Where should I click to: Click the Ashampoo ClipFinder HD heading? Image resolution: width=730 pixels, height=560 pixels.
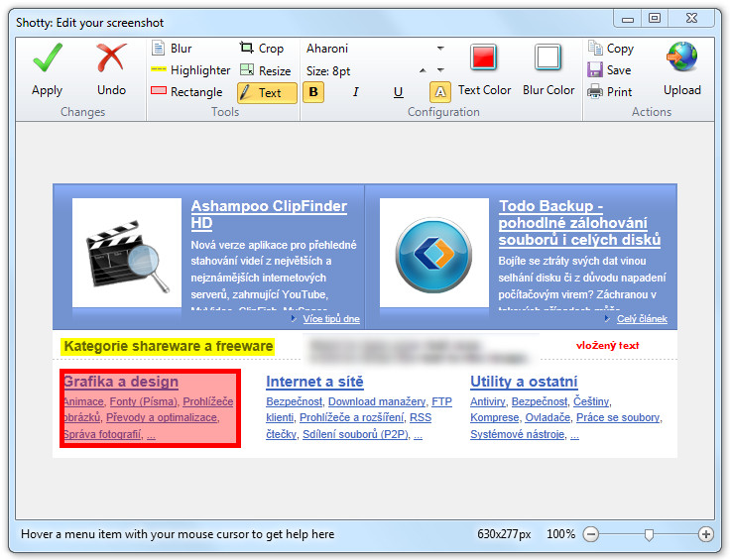(269, 214)
